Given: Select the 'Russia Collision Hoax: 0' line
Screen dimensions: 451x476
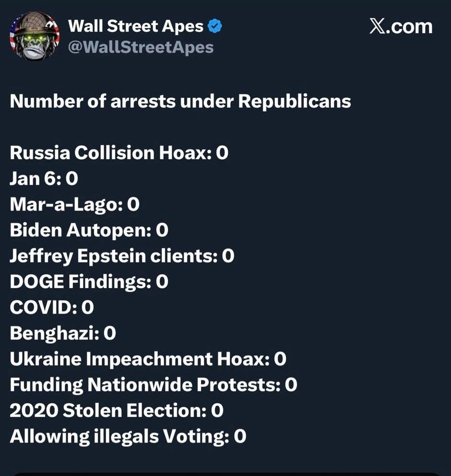Looking at the screenshot, I should [x=119, y=153].
